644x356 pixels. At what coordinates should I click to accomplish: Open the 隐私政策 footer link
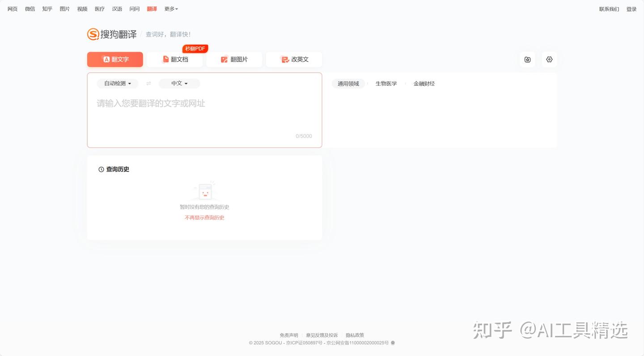355,335
